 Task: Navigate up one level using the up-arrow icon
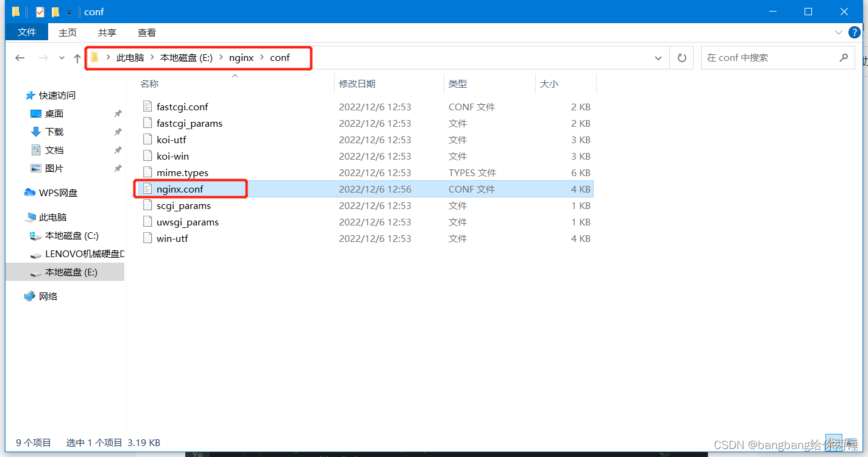pos(76,57)
